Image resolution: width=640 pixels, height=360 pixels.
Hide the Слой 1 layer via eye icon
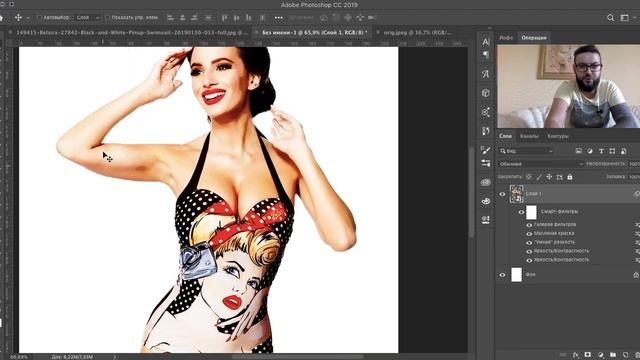[x=502, y=194]
